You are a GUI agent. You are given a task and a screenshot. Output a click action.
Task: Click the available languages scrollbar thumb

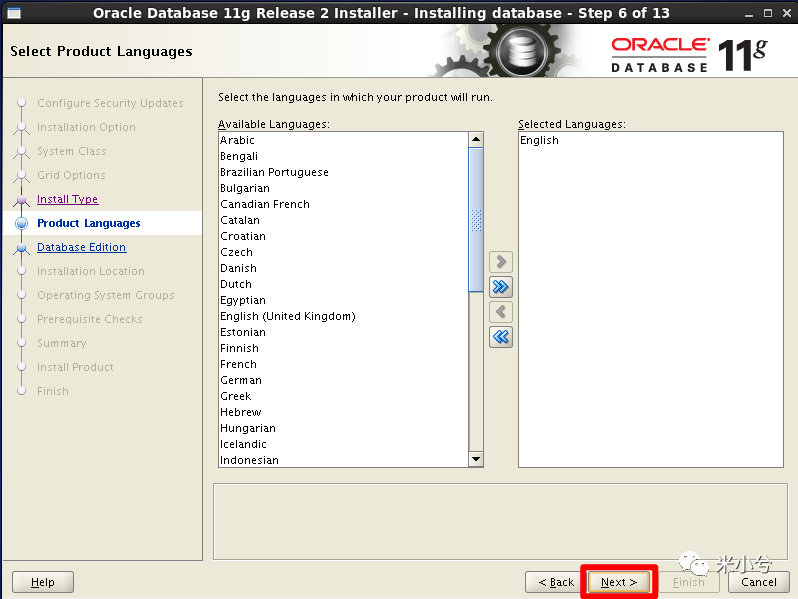(476, 220)
